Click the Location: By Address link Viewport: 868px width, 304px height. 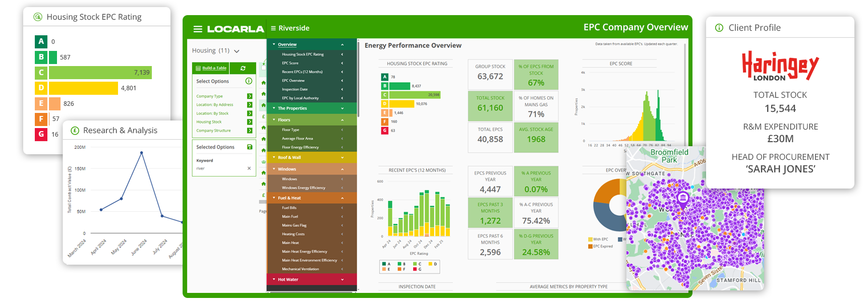click(x=215, y=105)
